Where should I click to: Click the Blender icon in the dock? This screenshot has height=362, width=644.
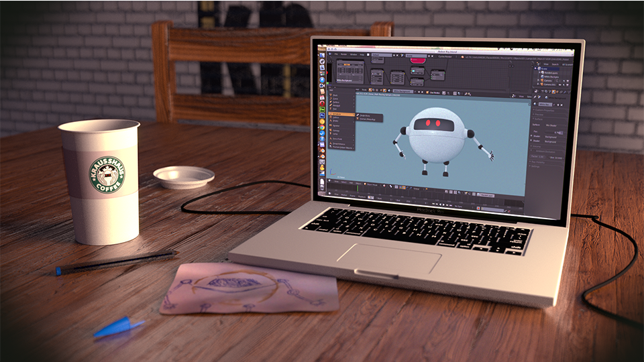click(323, 152)
